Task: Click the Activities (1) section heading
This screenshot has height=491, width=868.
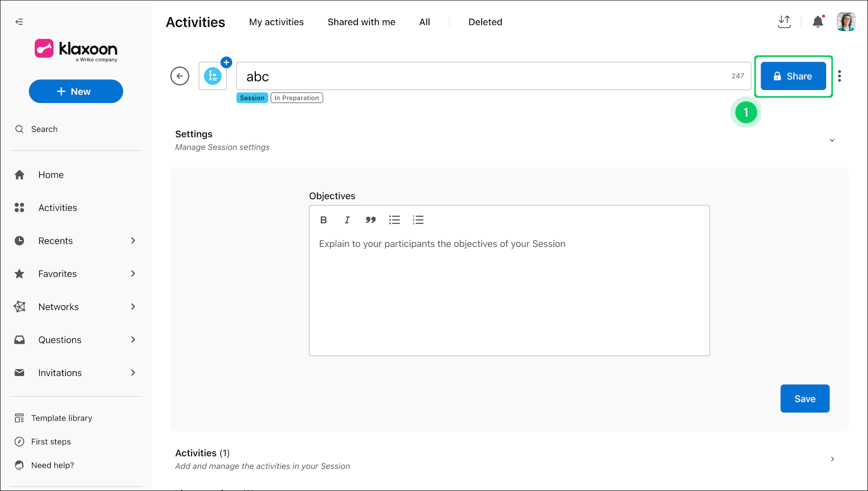Action: tap(202, 453)
